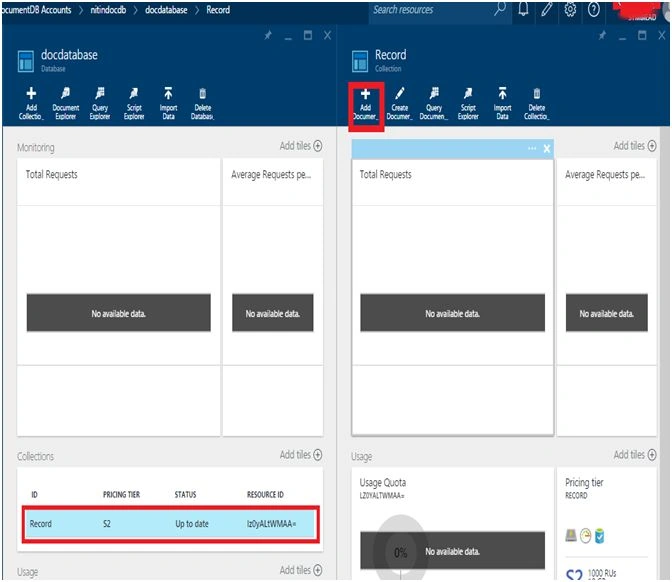Open Document Explorer in docdatabase blade

pos(66,103)
